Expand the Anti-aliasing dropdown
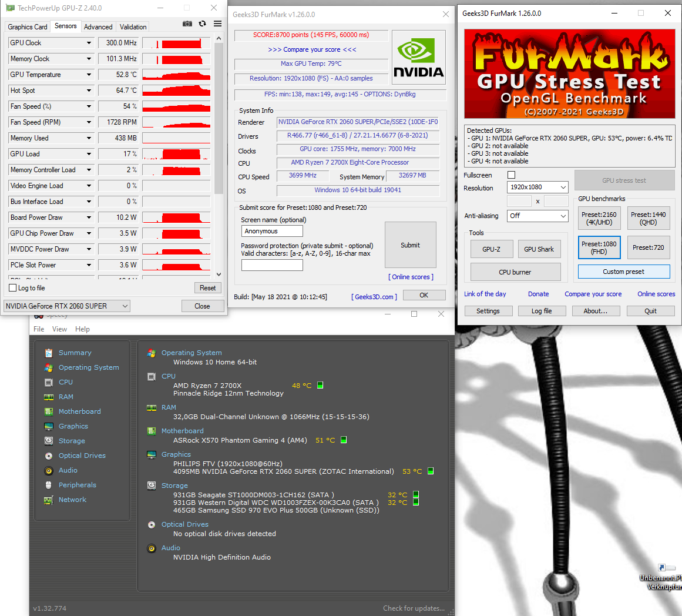 pyautogui.click(x=537, y=216)
